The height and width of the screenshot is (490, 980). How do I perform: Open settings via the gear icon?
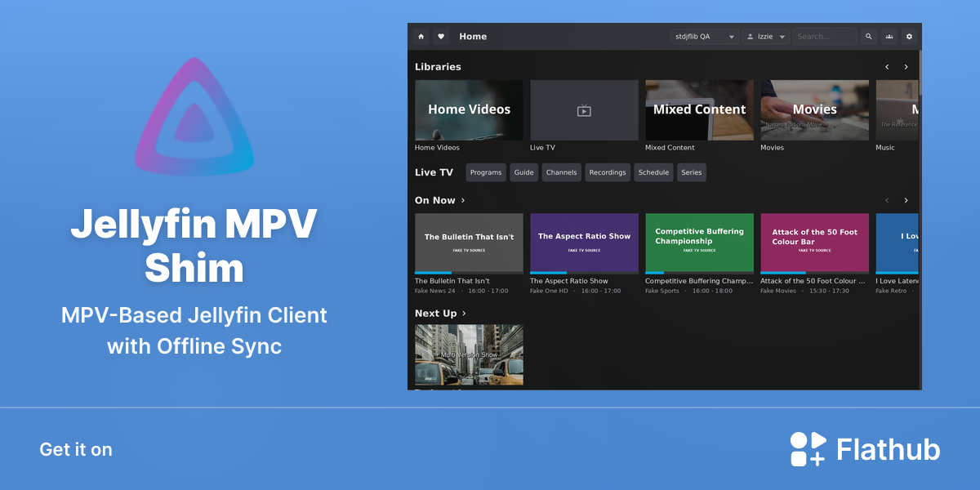[x=909, y=37]
